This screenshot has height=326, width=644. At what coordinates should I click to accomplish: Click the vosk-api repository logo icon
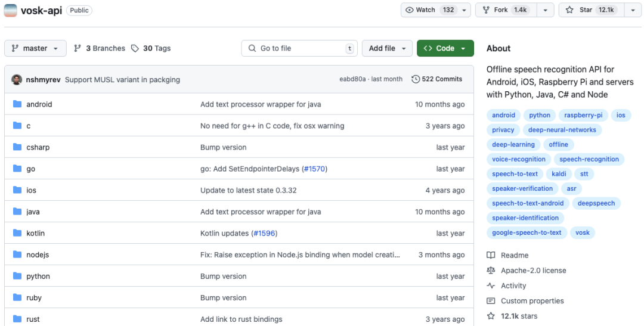[11, 10]
